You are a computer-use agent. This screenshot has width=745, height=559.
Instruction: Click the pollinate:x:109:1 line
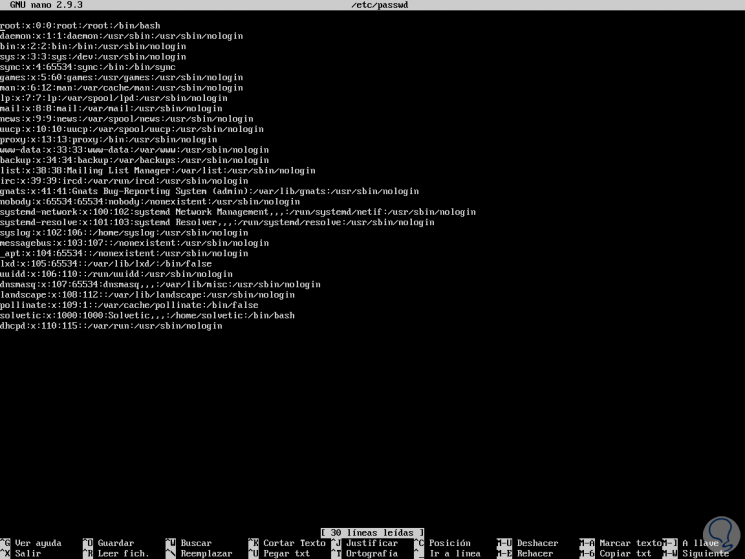(x=129, y=305)
